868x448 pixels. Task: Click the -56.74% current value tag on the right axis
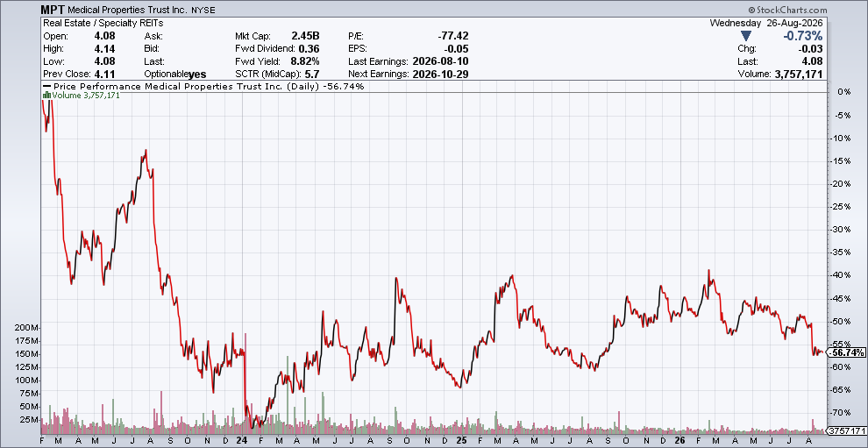pyautogui.click(x=844, y=352)
